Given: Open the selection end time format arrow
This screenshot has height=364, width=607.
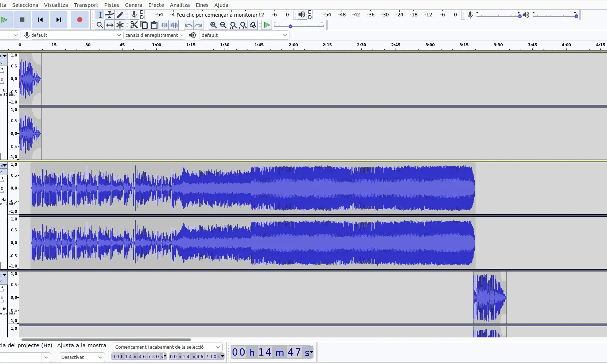Looking at the screenshot, I should coord(222,356).
